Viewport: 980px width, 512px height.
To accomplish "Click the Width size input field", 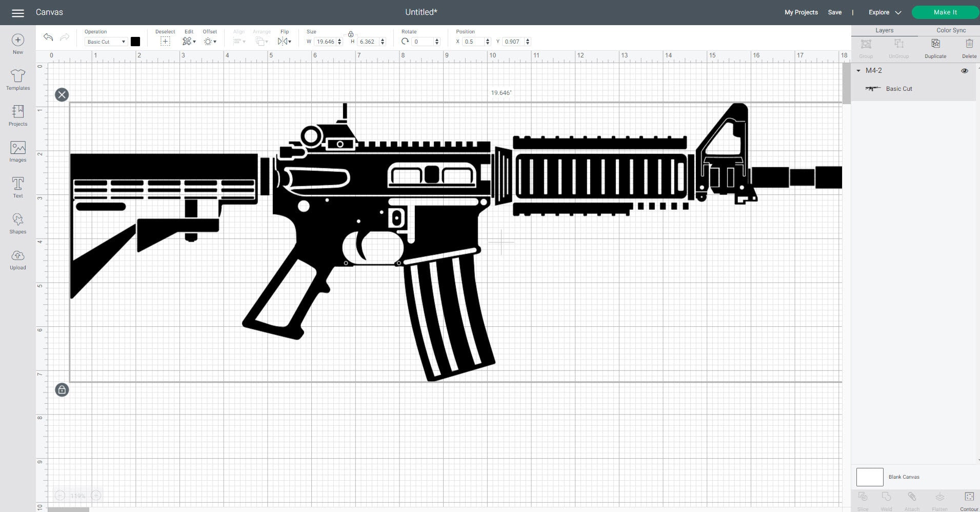I will (x=325, y=42).
